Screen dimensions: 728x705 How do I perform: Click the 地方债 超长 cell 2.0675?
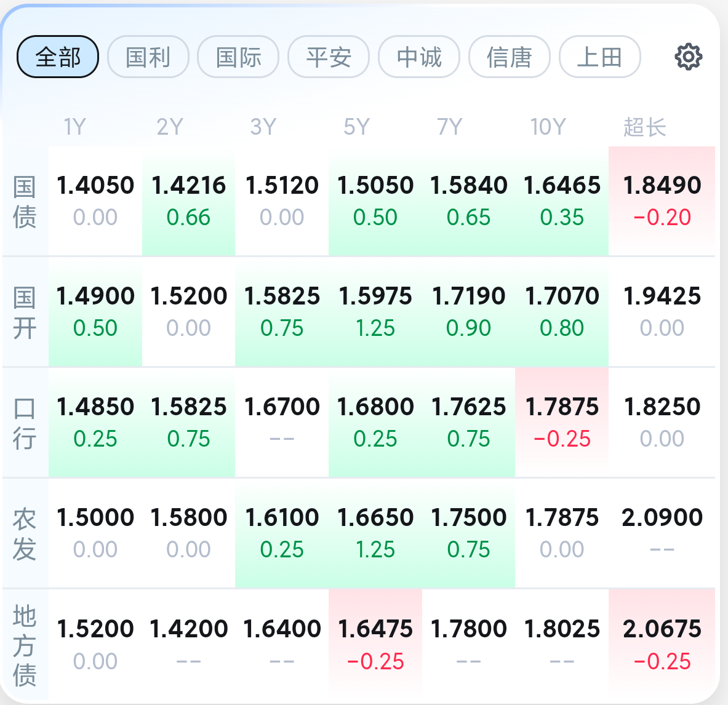coord(662,643)
